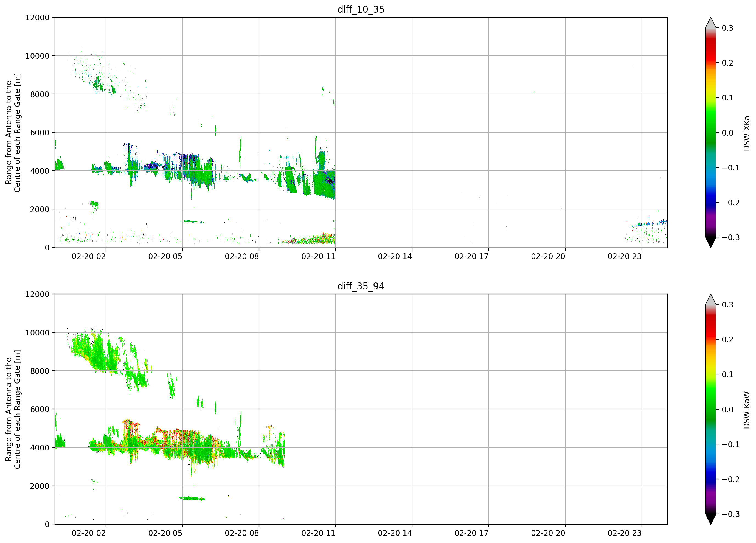756x543 pixels.
Task: Select the 0.1 tick on DSW-XKa colorbar
Action: tap(727, 98)
